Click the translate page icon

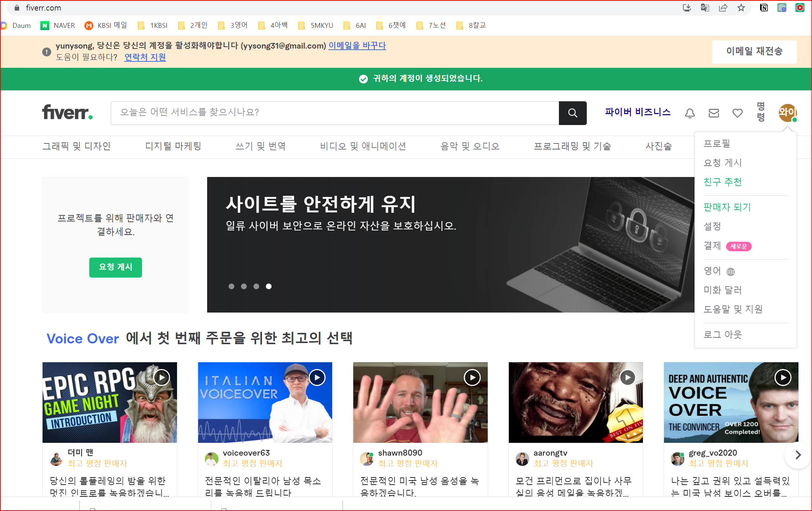click(x=705, y=8)
